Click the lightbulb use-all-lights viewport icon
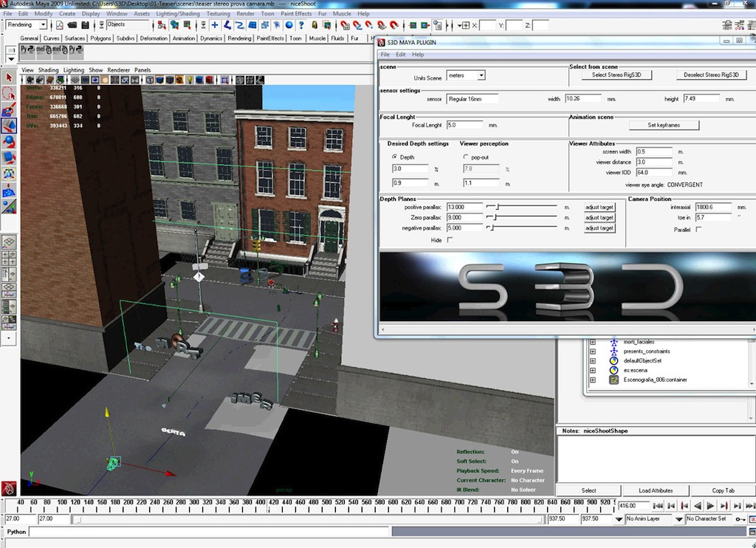This screenshot has width=756, height=548. pyautogui.click(x=190, y=80)
